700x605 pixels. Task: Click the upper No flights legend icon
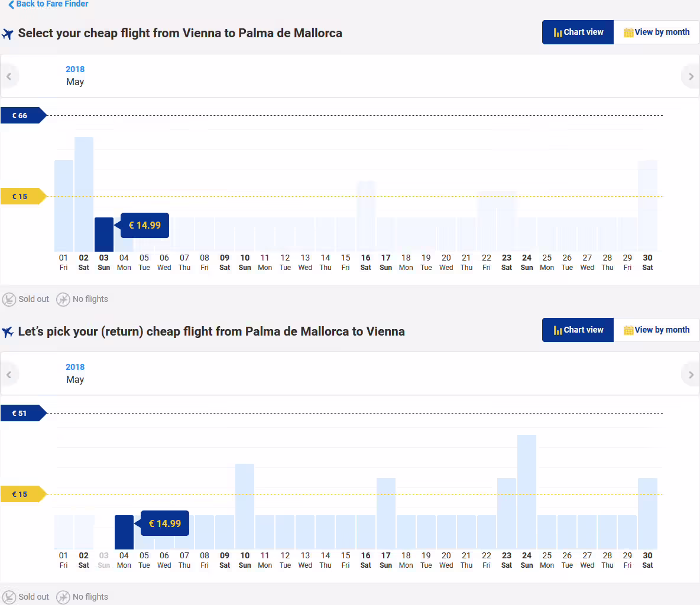tap(63, 300)
